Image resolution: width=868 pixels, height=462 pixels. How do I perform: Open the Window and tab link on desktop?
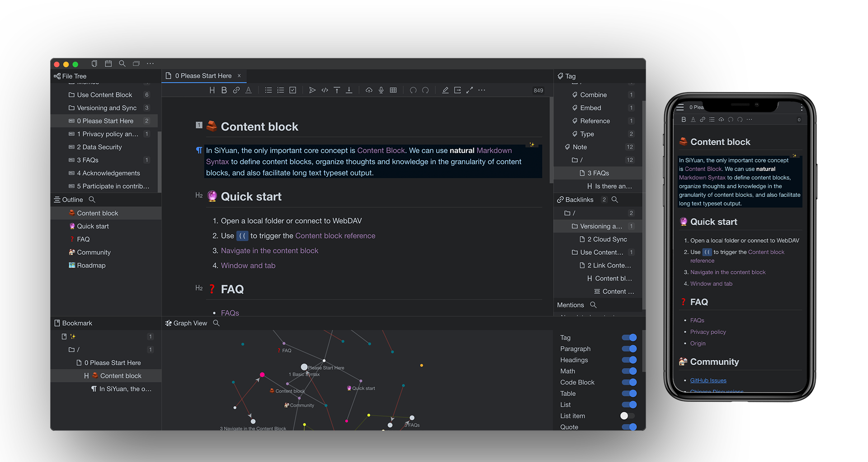(x=248, y=266)
